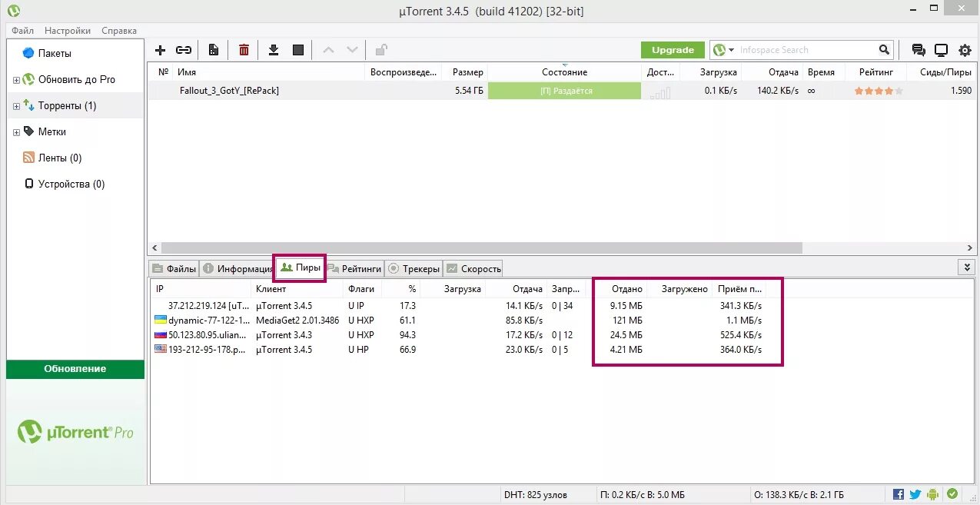Click the upload speed О: 138.3 КБ/с status
The width and height of the screenshot is (980, 505).
click(x=799, y=494)
